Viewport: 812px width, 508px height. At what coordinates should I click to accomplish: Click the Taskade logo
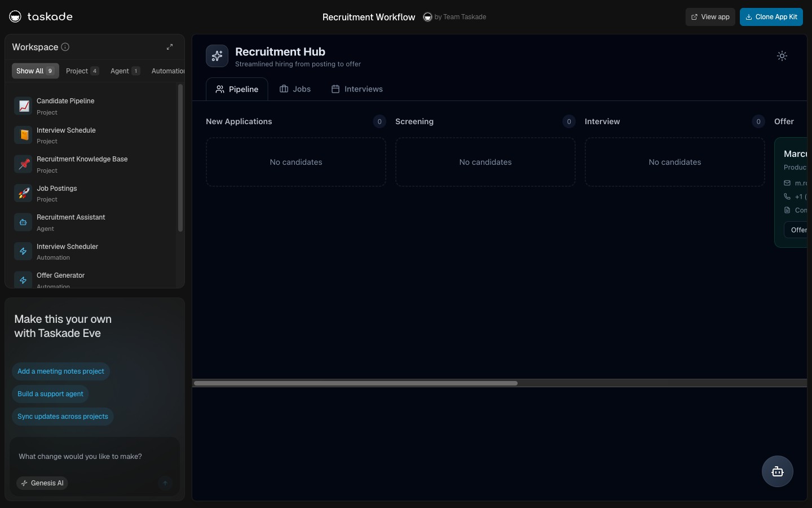tap(41, 17)
